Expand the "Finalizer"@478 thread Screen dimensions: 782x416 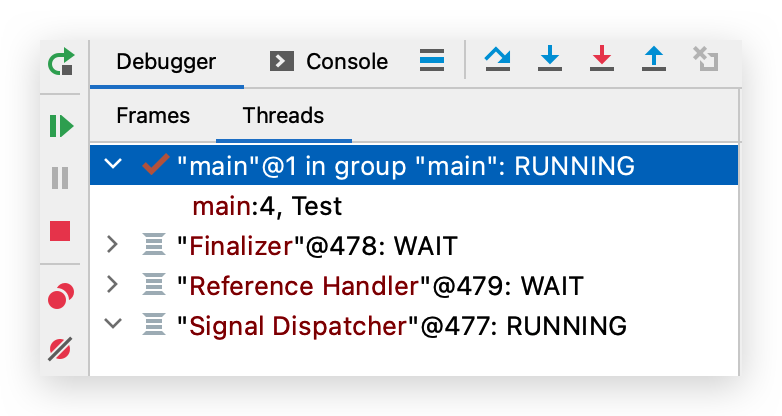[112, 245]
